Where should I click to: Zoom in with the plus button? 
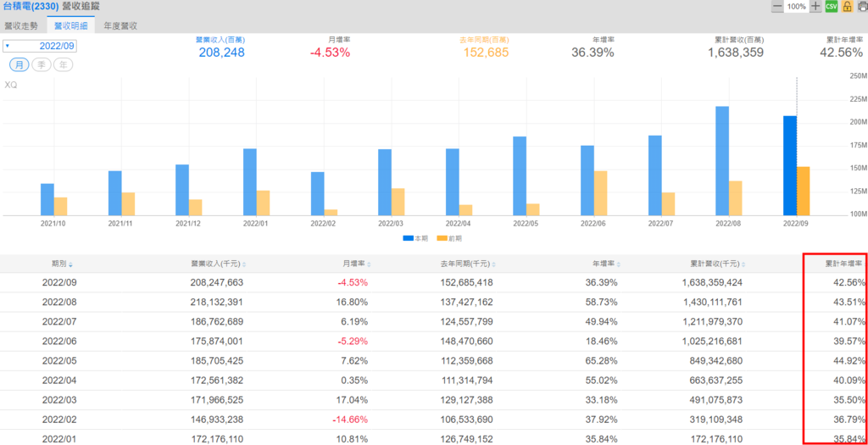coord(815,7)
